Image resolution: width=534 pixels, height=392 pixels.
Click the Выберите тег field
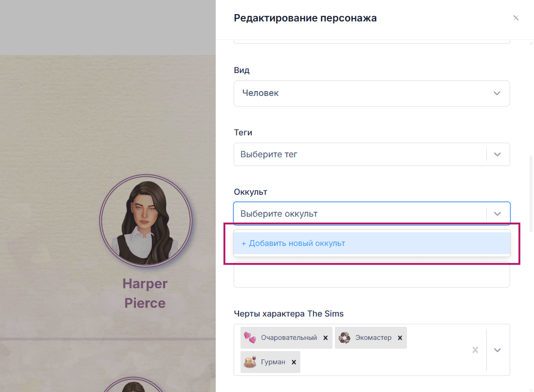[x=371, y=154]
